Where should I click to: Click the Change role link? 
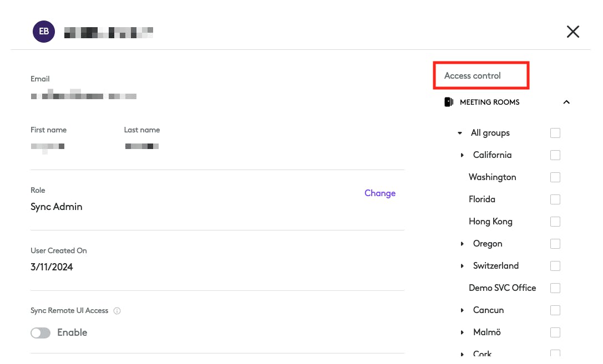coord(380,193)
